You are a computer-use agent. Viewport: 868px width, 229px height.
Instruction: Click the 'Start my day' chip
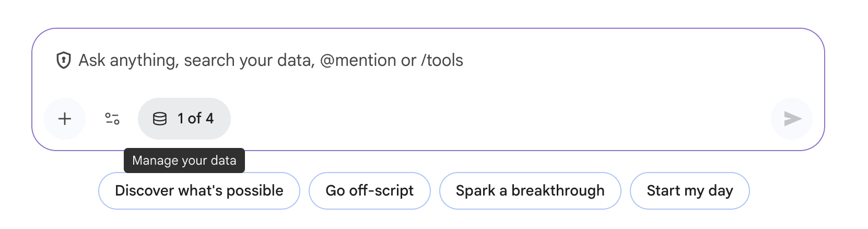click(x=689, y=191)
